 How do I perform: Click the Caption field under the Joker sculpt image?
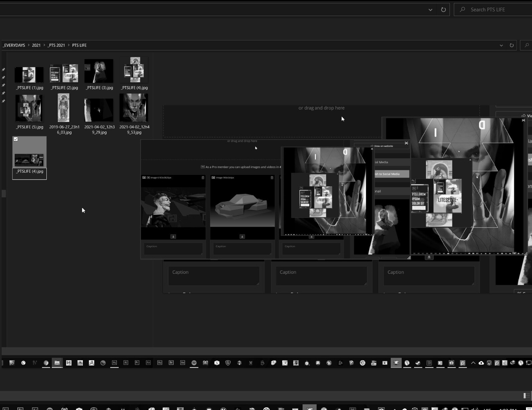[173, 249]
